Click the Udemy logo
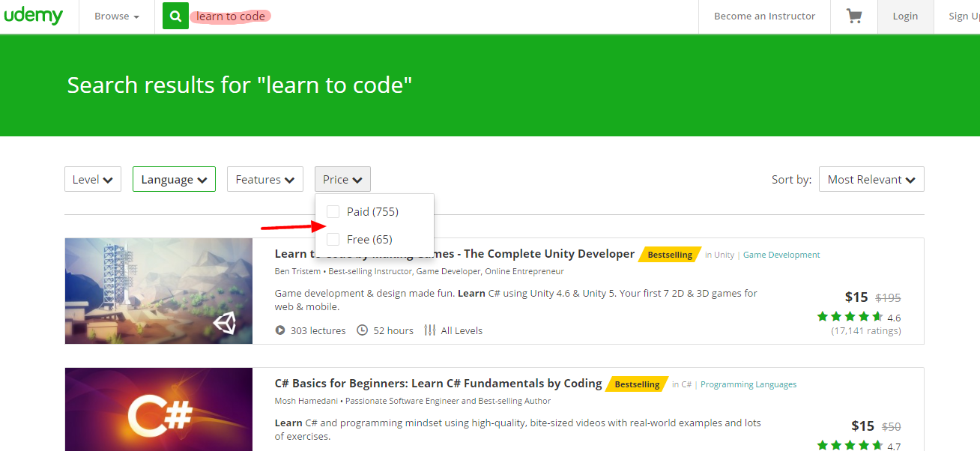This screenshot has width=980, height=451. (33, 16)
